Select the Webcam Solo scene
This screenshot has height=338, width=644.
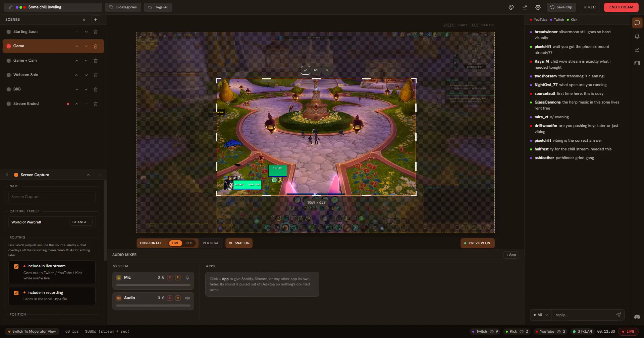tap(53, 75)
